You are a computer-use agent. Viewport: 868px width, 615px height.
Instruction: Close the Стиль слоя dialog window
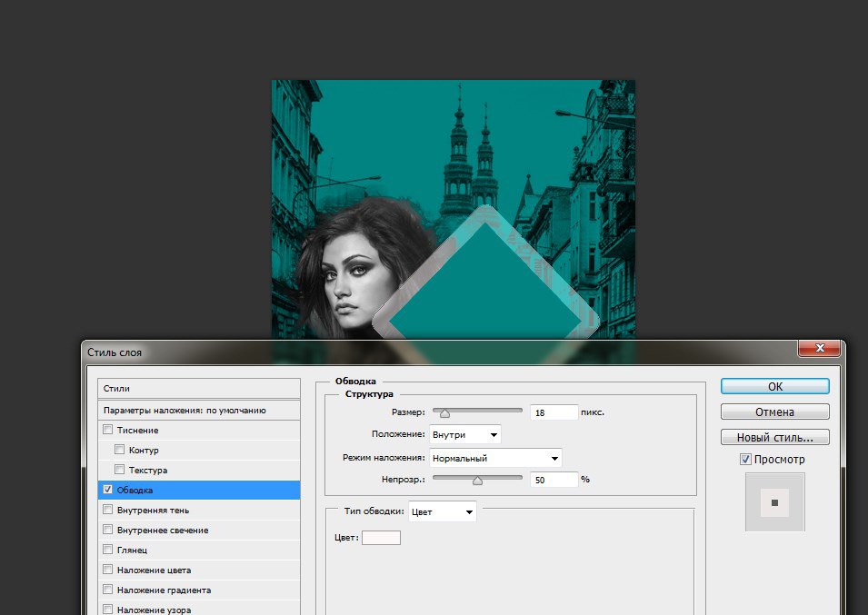click(x=819, y=349)
